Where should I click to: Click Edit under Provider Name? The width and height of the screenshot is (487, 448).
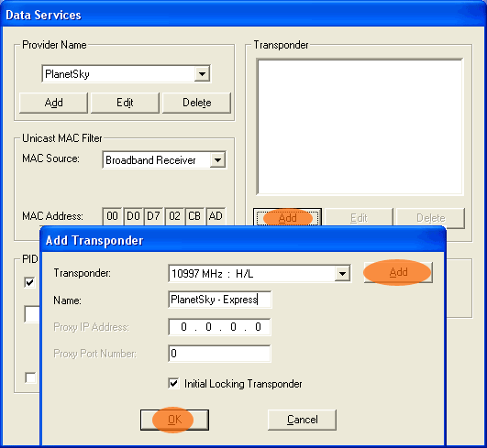click(x=125, y=103)
